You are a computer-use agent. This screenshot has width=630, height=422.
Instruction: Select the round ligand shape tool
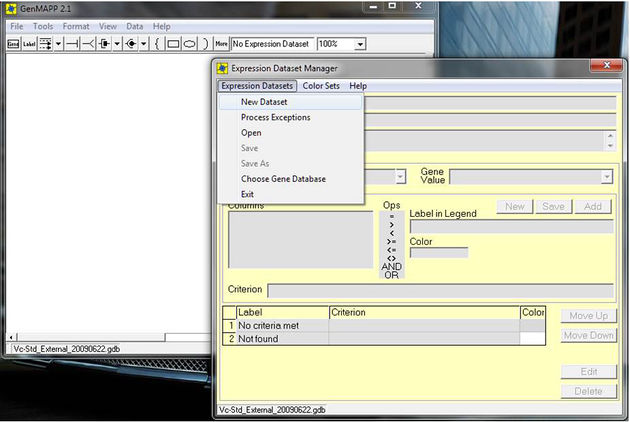click(x=131, y=44)
